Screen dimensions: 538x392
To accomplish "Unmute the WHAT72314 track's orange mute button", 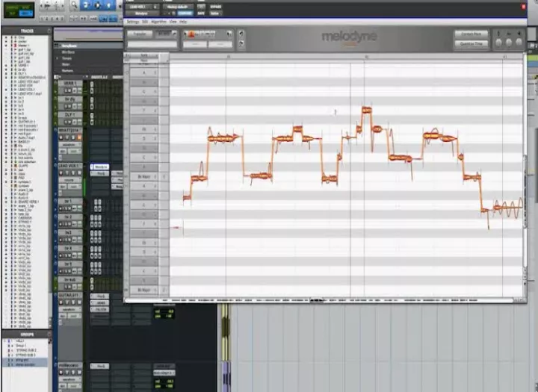I will tap(79, 137).
